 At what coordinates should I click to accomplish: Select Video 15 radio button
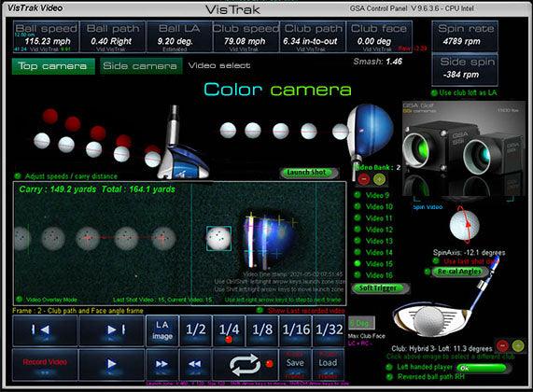pos(358,263)
